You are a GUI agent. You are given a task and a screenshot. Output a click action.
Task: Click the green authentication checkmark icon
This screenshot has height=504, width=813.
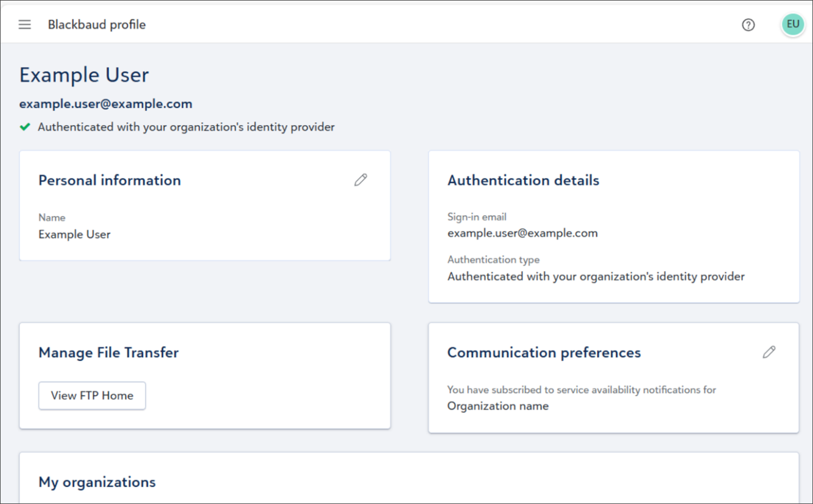(x=25, y=127)
